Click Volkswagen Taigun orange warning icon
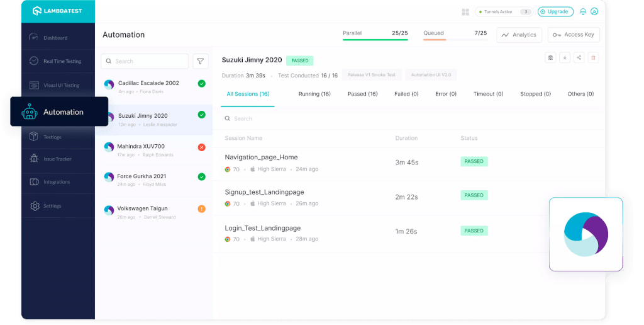The height and width of the screenshot is (325, 644). 202,209
